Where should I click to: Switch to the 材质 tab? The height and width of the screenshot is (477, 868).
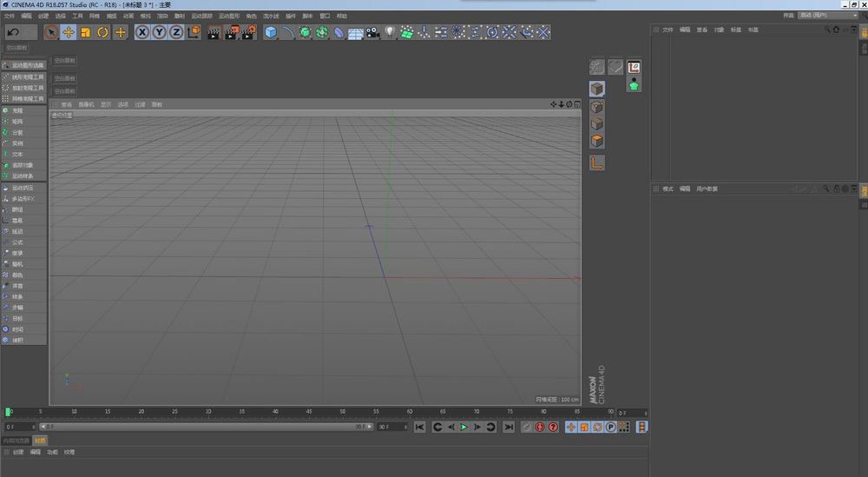click(x=40, y=441)
